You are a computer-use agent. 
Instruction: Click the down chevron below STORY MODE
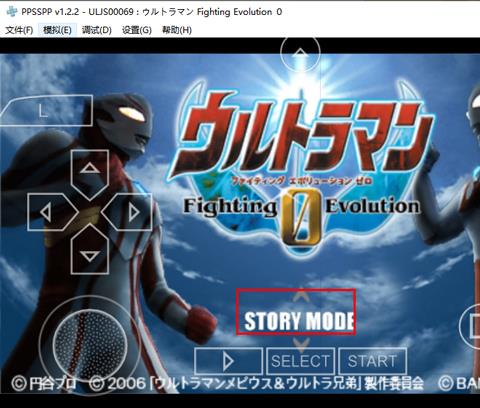pos(302,343)
